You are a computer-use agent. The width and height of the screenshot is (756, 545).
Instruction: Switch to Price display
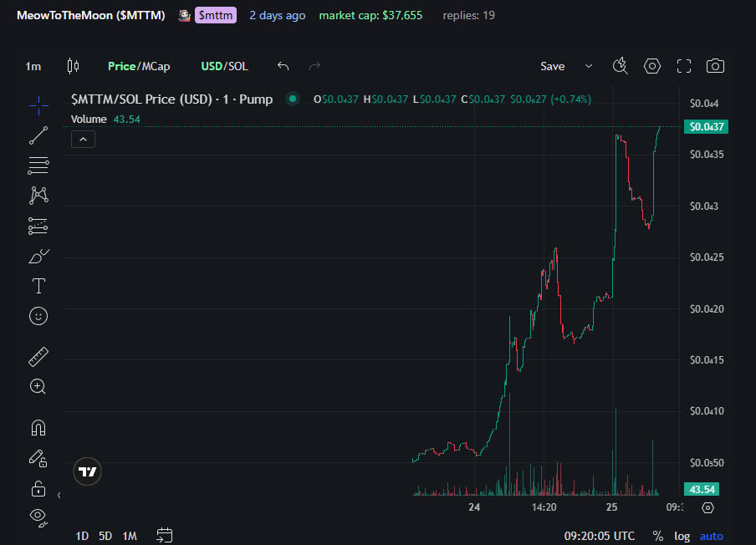tap(121, 67)
